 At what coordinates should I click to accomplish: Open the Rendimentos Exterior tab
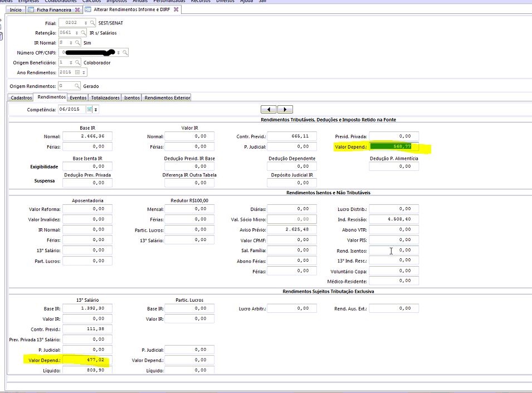point(167,97)
